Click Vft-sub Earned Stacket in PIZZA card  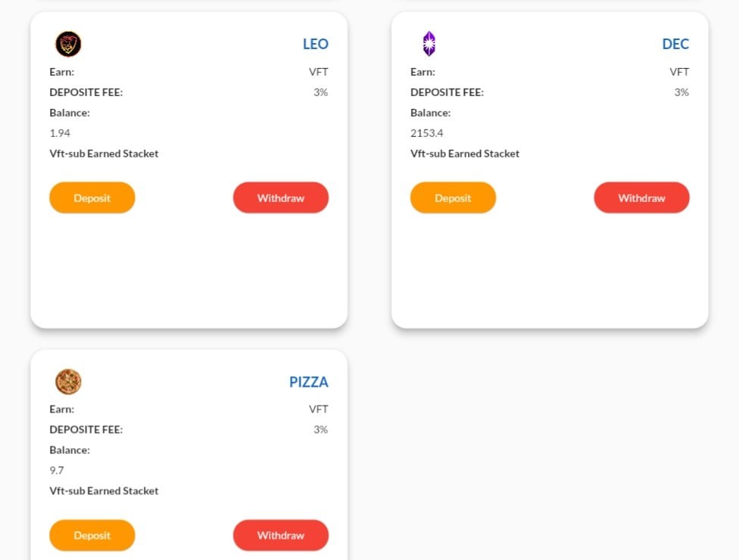tap(104, 491)
